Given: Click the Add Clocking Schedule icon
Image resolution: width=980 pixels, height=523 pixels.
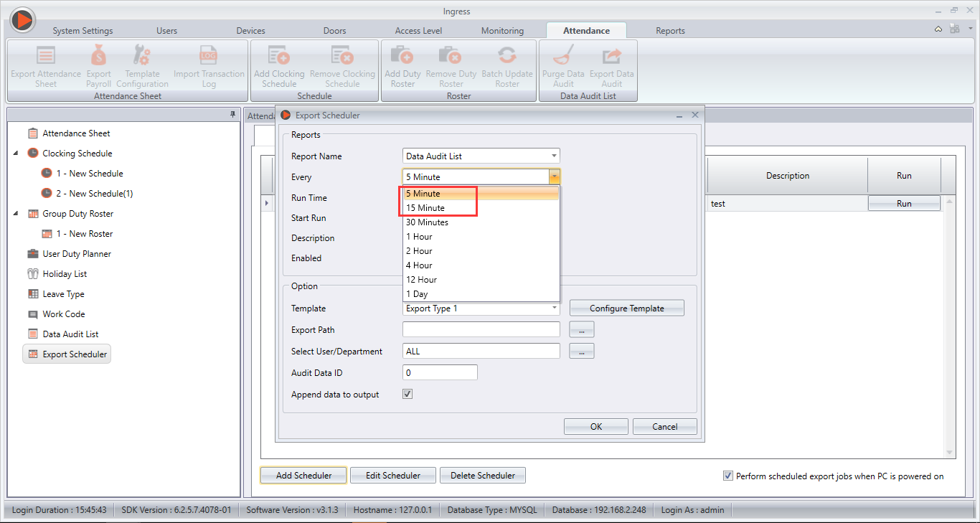Looking at the screenshot, I should (x=279, y=56).
